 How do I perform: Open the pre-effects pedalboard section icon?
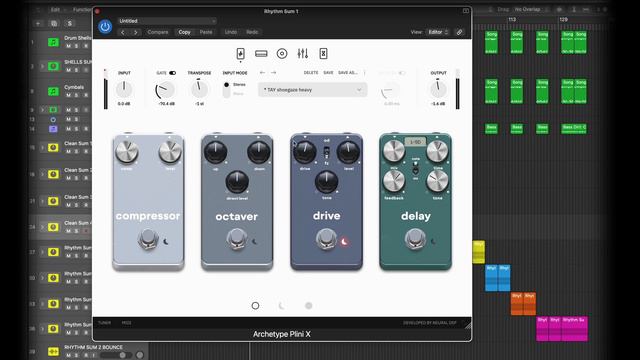(240, 53)
